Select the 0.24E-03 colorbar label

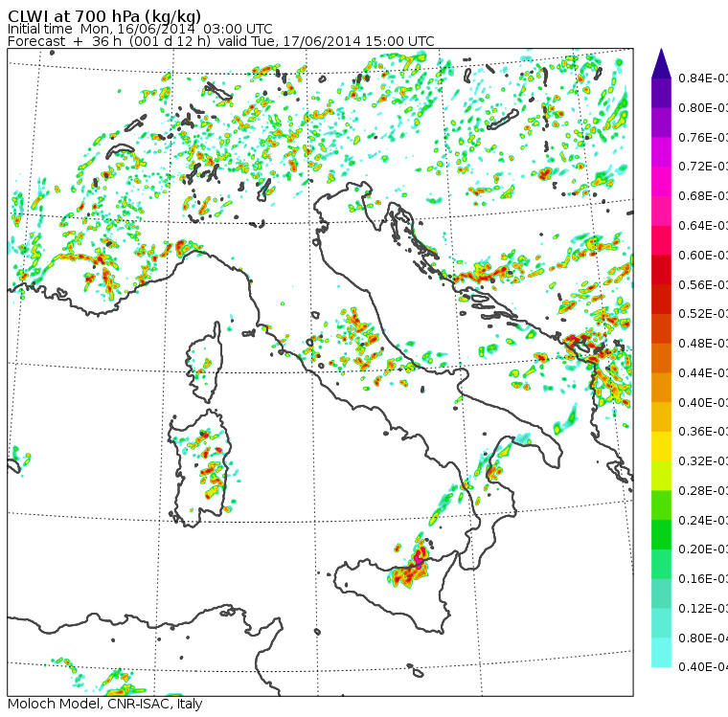tap(703, 520)
